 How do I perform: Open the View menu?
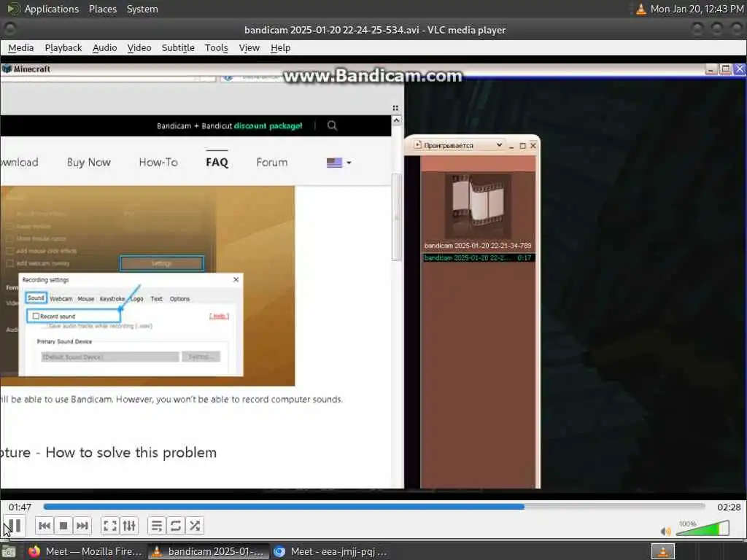pyautogui.click(x=249, y=47)
